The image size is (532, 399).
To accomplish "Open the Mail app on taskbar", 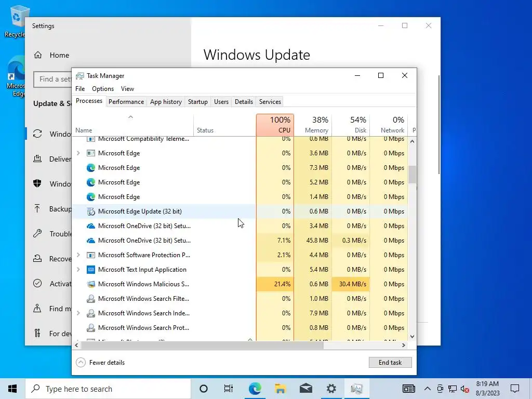I will click(306, 389).
